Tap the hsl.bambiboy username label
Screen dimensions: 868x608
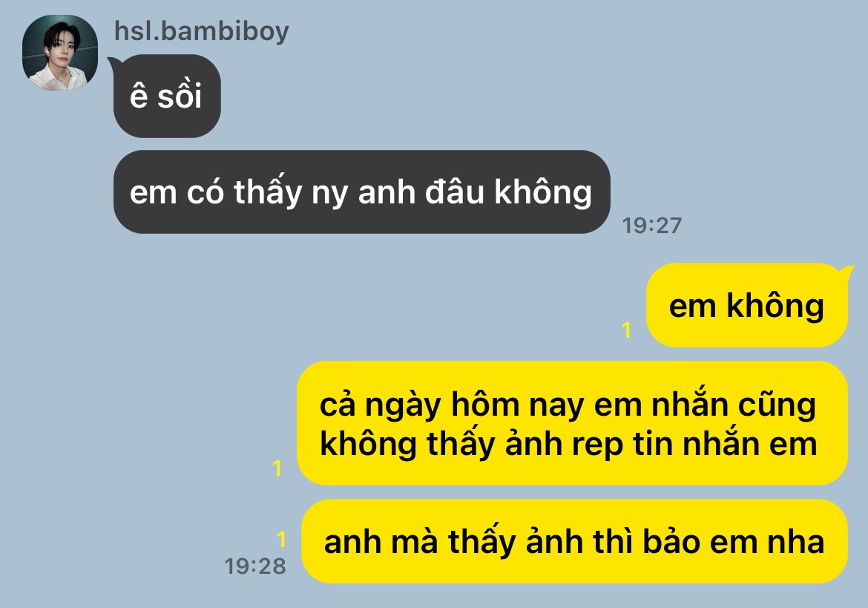point(202,31)
